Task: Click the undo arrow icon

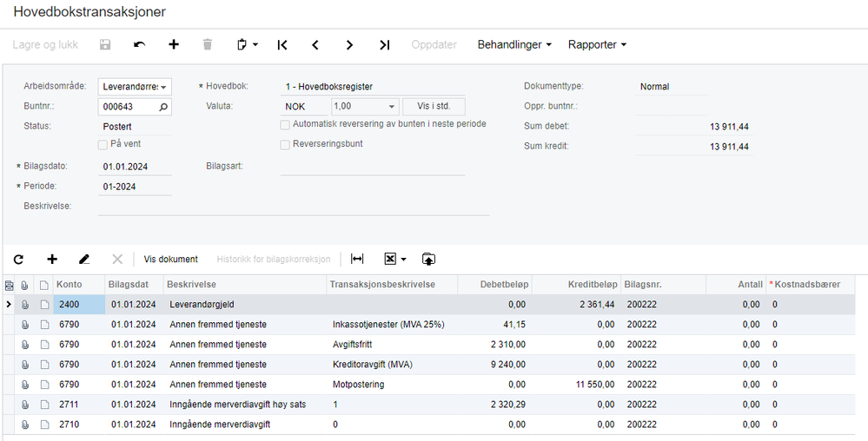Action: (x=140, y=45)
